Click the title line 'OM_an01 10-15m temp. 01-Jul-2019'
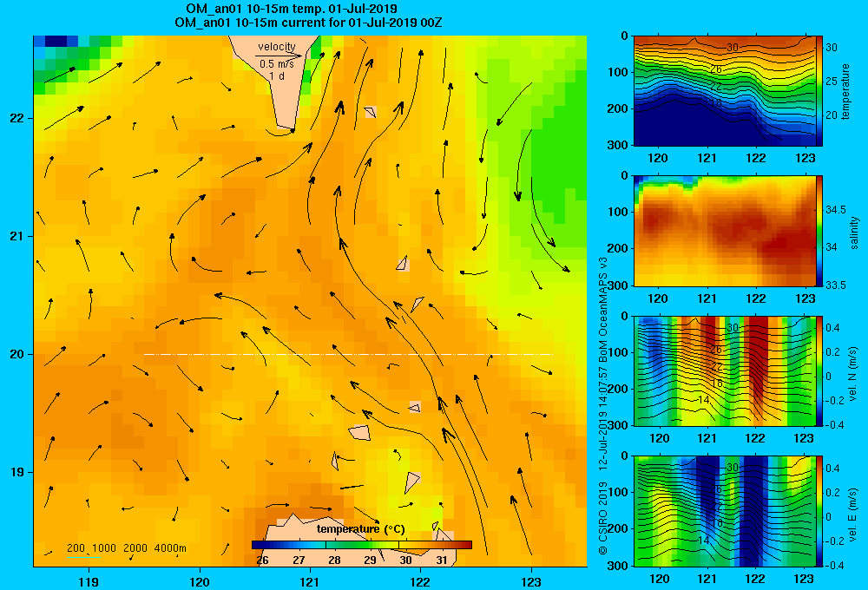 292,9
